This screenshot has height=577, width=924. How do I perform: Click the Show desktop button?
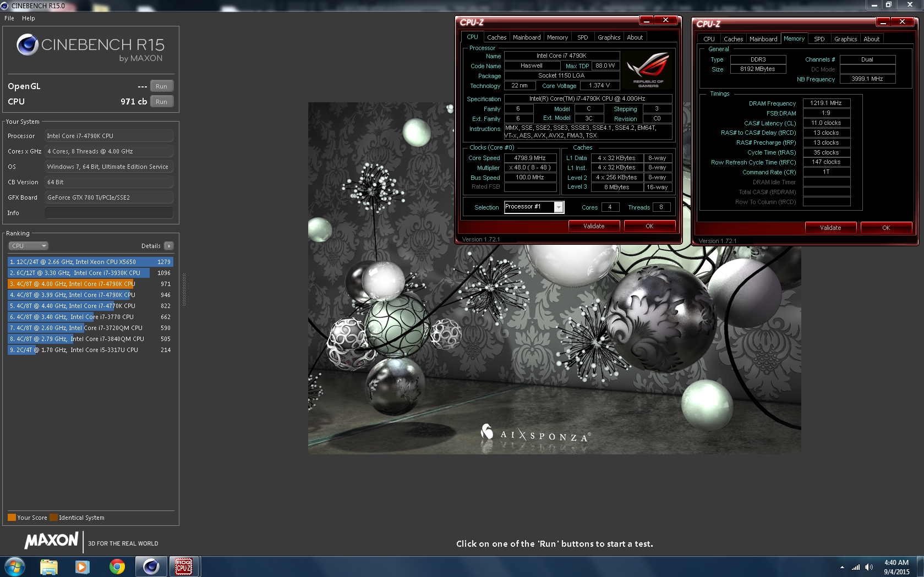point(920,567)
